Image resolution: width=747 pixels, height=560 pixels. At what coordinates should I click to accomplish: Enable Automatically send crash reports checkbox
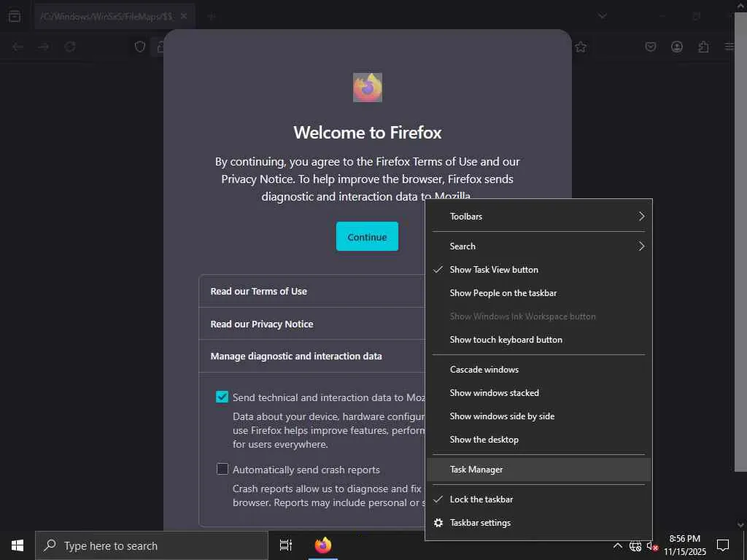tap(222, 469)
